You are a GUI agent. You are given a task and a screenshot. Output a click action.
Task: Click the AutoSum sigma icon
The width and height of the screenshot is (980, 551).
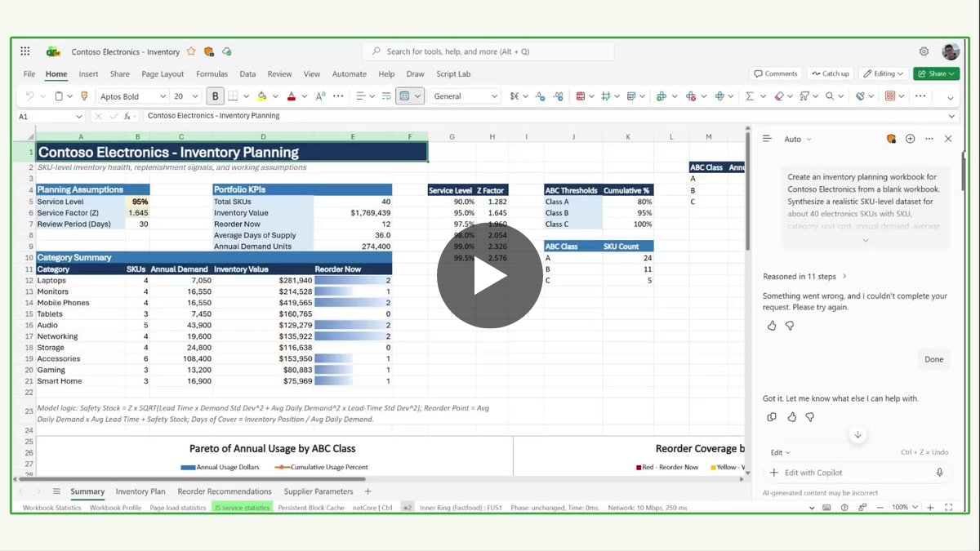[750, 96]
